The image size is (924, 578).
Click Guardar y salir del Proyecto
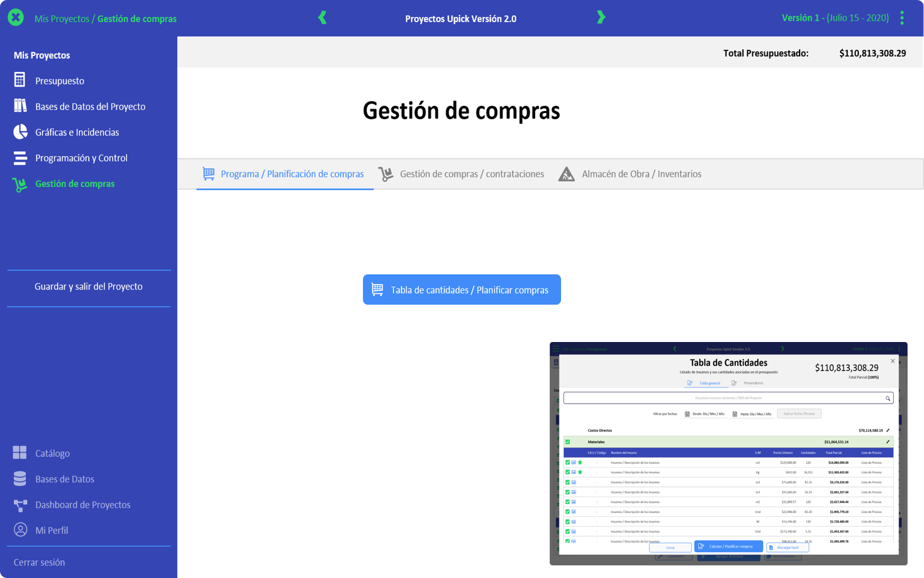click(x=88, y=286)
